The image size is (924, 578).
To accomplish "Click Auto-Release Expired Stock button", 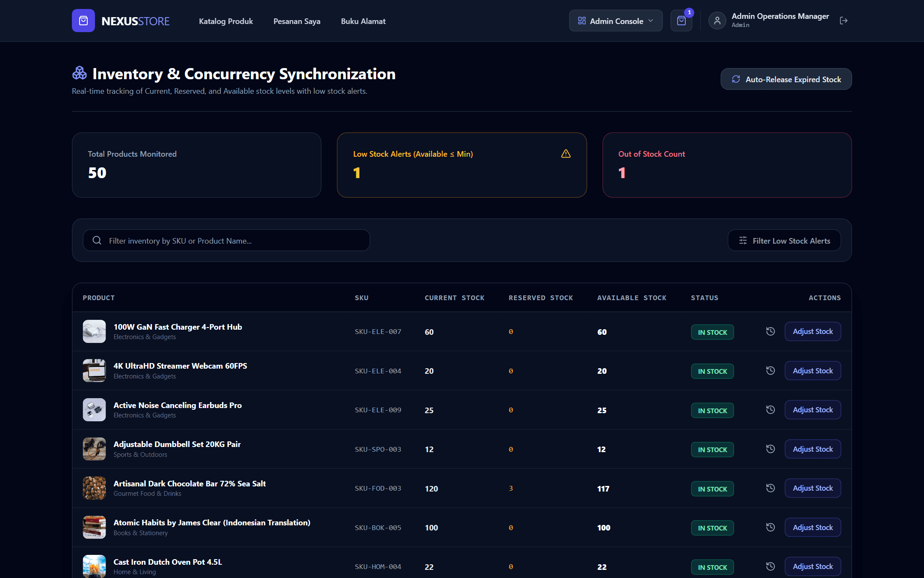I will (786, 79).
